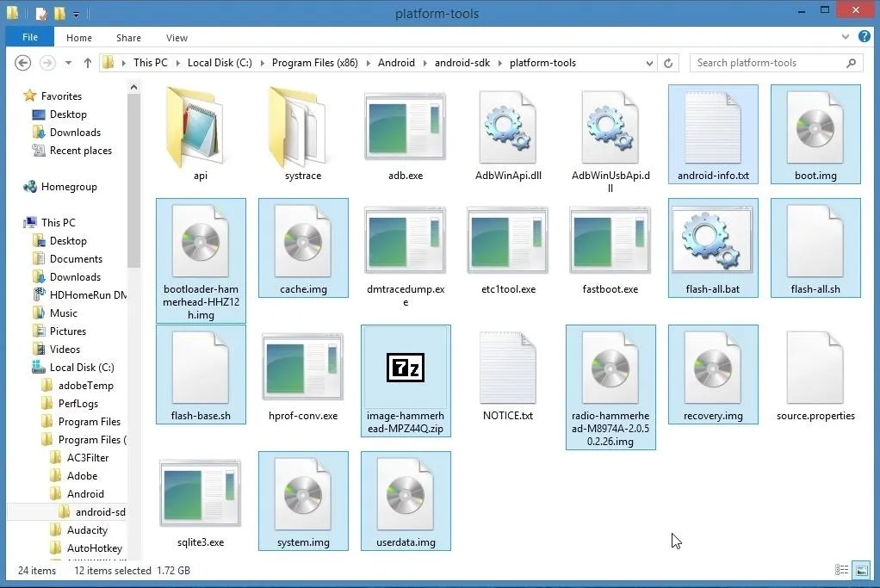The image size is (880, 588).
Task: Select cache.img disc image icon
Action: (x=303, y=241)
